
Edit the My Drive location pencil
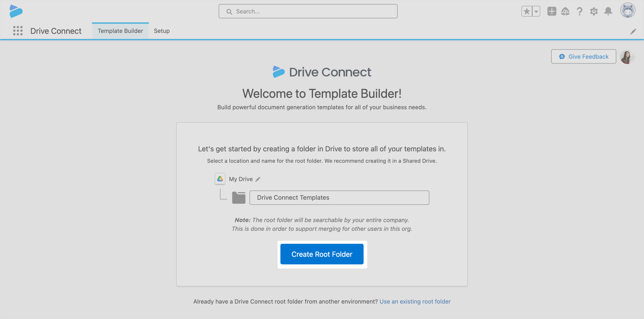258,179
